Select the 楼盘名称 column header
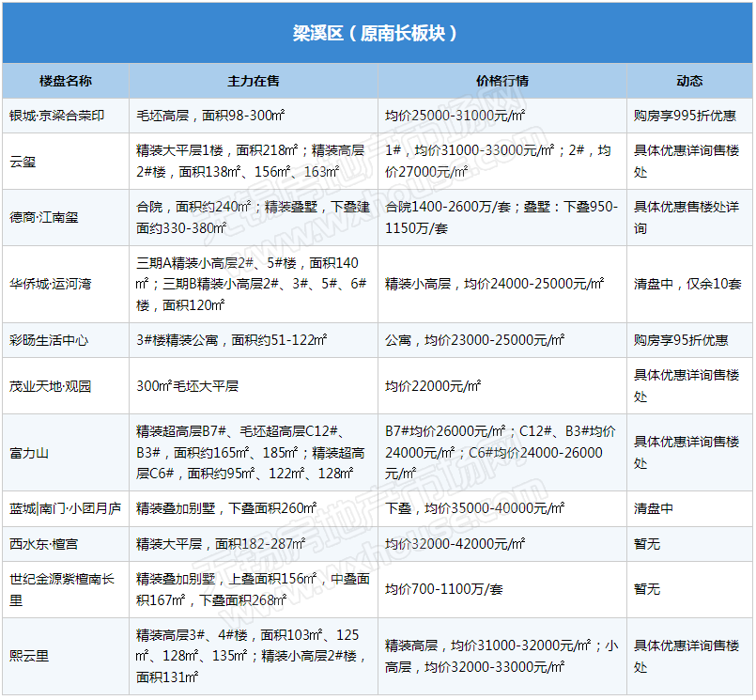The width and height of the screenshot is (756, 700). click(x=66, y=81)
